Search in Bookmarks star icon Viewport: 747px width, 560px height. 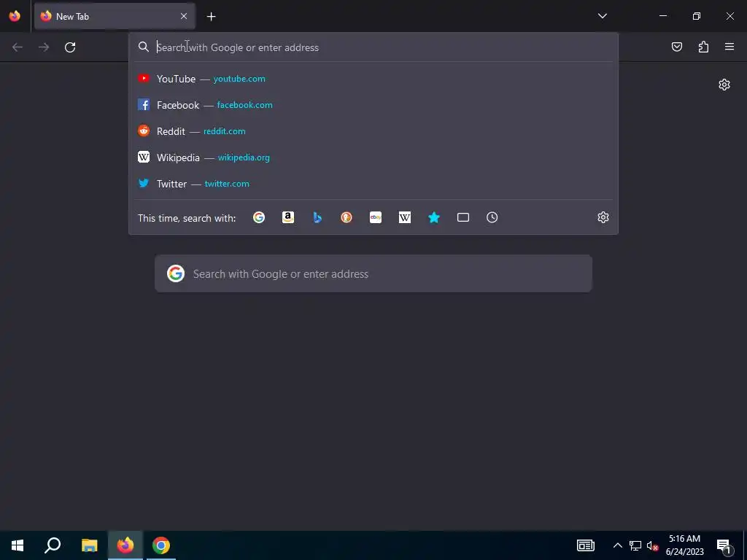tap(433, 217)
